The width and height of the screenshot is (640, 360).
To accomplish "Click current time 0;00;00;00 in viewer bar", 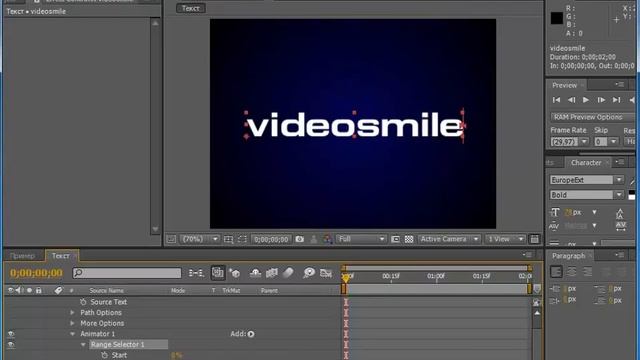I will click(271, 239).
